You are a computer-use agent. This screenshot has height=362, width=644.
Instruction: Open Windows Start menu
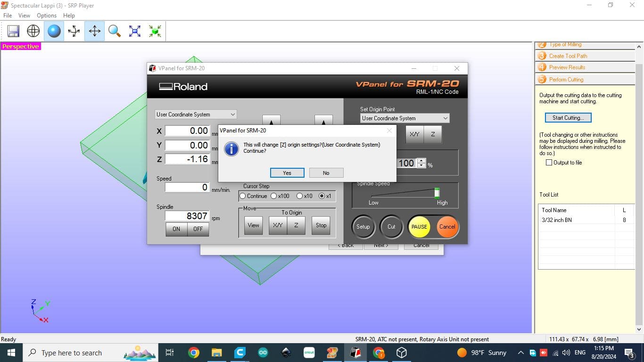(x=11, y=353)
